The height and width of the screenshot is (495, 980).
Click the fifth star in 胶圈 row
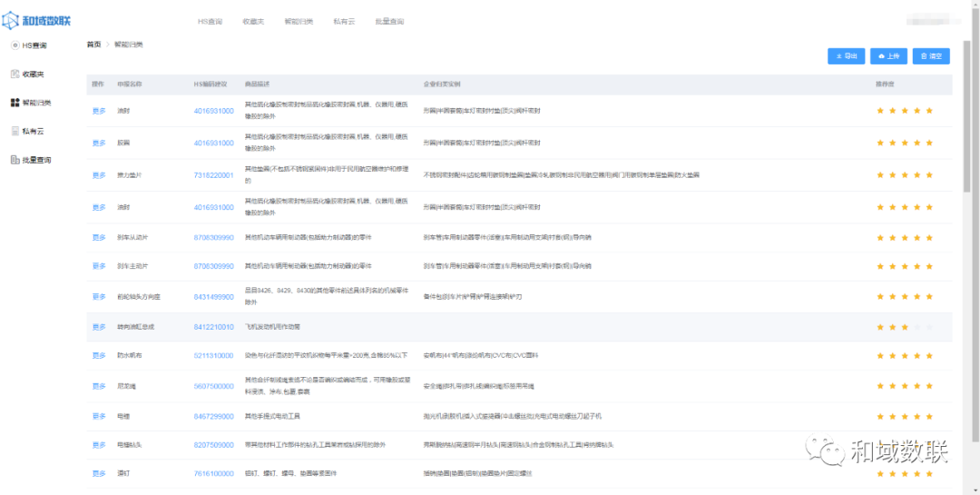(929, 143)
